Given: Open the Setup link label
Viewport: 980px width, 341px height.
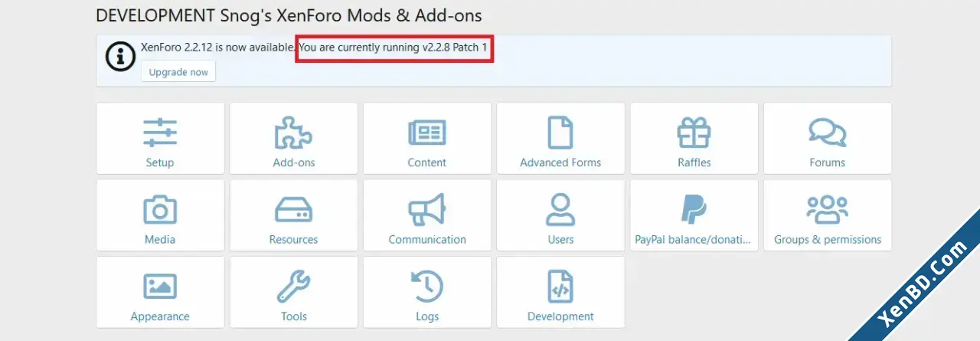Looking at the screenshot, I should point(160,162).
